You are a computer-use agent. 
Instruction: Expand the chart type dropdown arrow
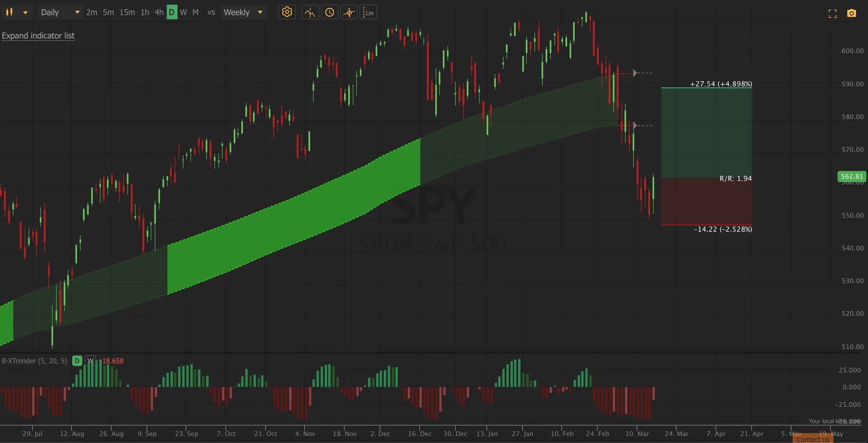(x=25, y=13)
